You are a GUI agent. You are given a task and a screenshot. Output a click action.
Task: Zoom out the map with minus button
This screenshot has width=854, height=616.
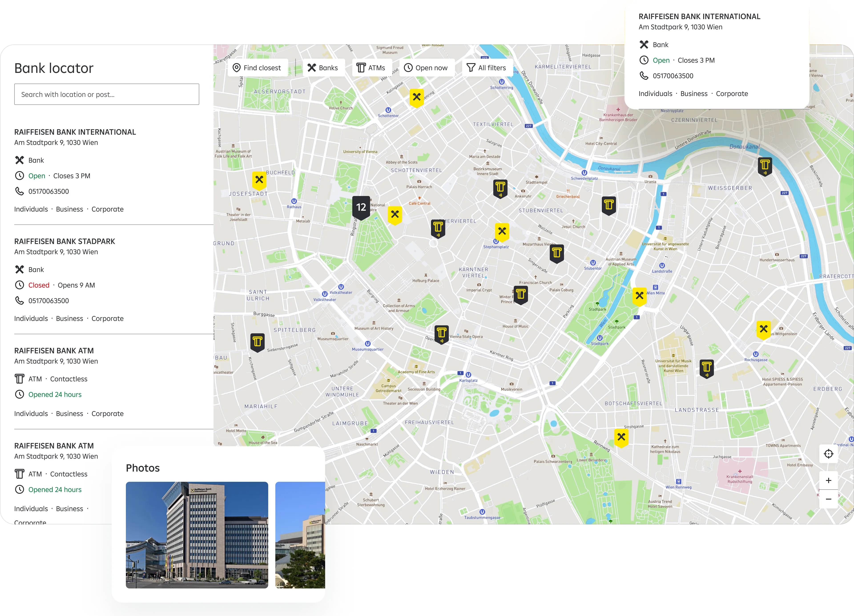click(828, 499)
